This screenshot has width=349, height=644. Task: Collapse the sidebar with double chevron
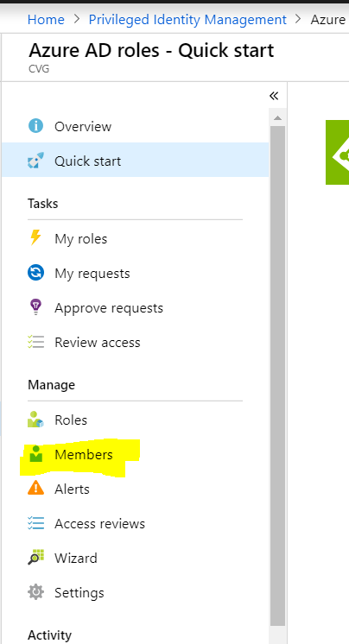point(274,96)
